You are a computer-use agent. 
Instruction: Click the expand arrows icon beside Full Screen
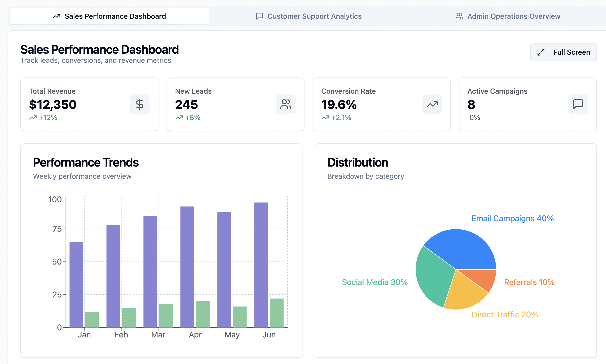pyautogui.click(x=541, y=52)
